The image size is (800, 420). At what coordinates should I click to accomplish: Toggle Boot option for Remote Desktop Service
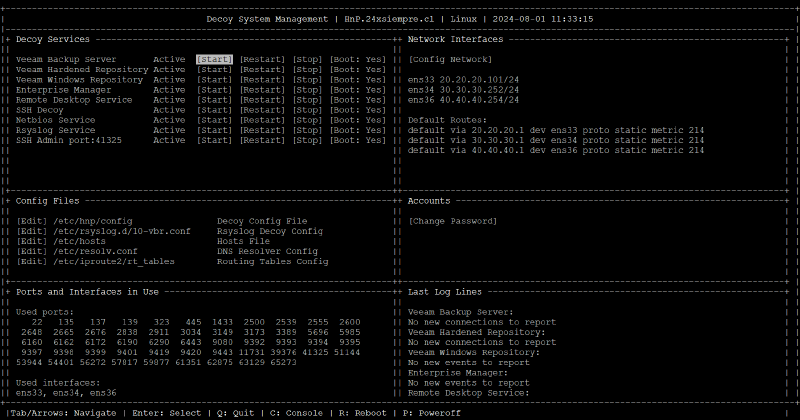tap(358, 100)
